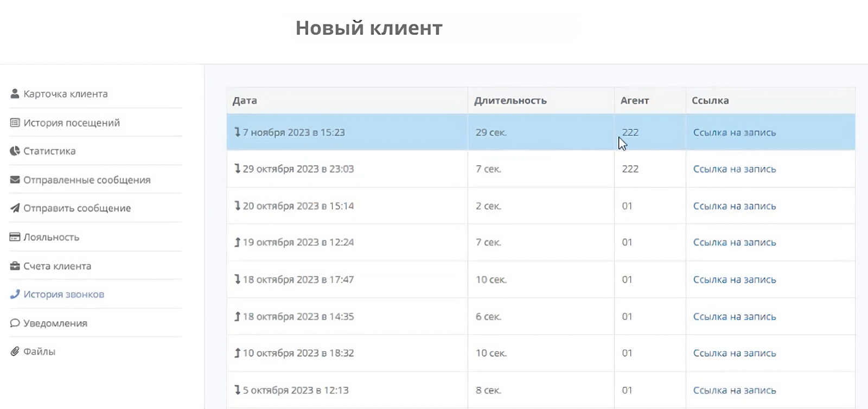Open the Файлы sidebar section
Viewport: 868px width, 409px height.
[39, 352]
